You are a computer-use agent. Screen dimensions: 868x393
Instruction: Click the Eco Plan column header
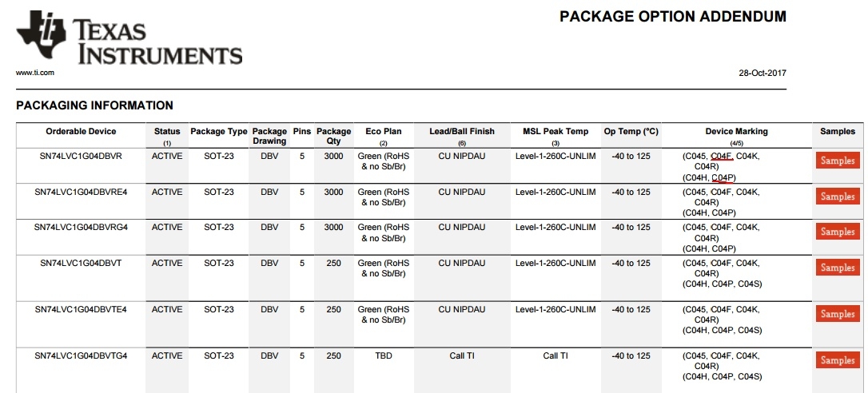[x=383, y=132]
